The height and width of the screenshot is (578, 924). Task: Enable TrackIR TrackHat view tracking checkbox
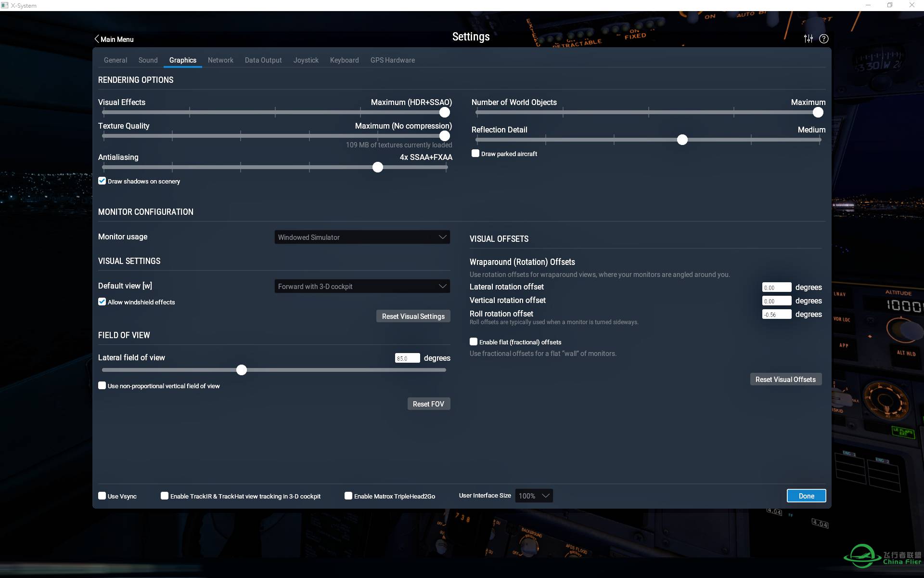165,496
